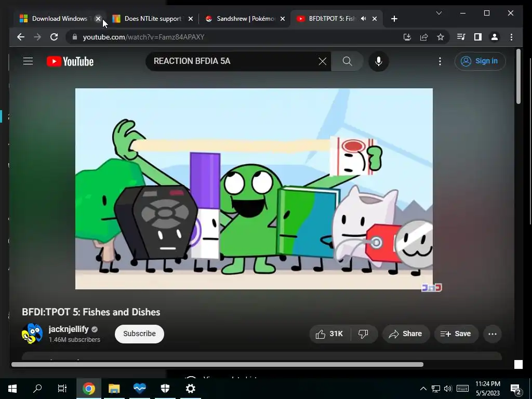
Task: Bookmark this page with the star
Action: 441,37
